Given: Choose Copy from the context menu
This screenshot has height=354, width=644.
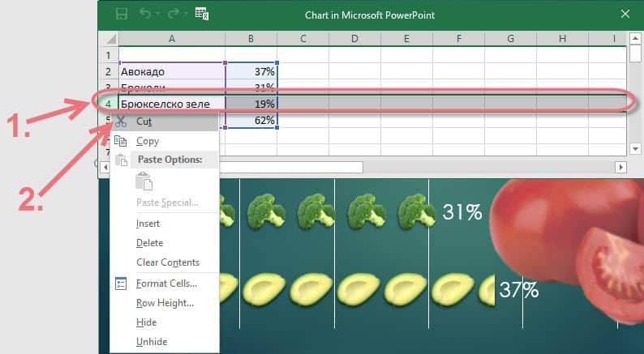Looking at the screenshot, I should [x=165, y=141].
